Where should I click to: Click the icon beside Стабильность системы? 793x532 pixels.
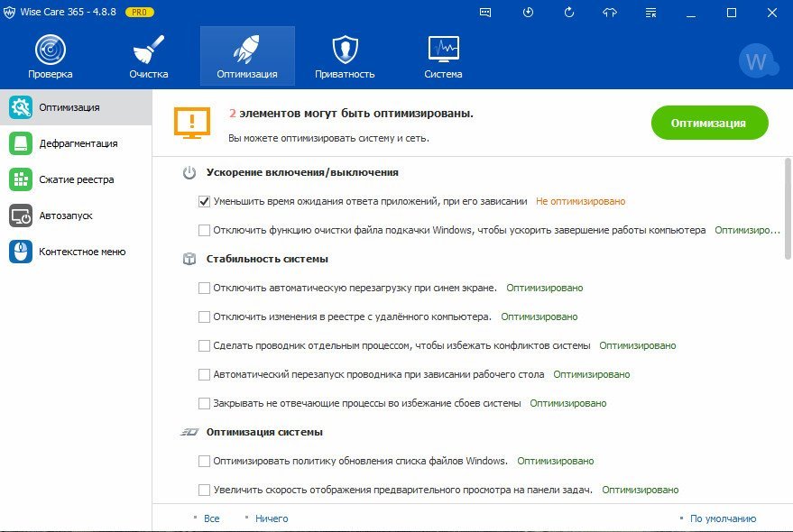[x=189, y=260]
